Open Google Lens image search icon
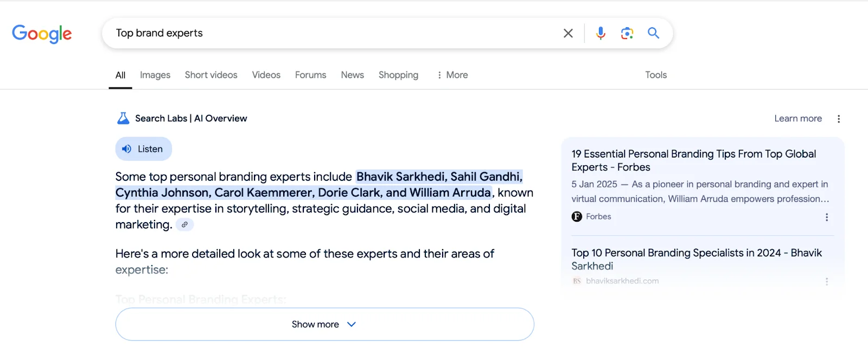The width and height of the screenshot is (868, 352). click(627, 33)
